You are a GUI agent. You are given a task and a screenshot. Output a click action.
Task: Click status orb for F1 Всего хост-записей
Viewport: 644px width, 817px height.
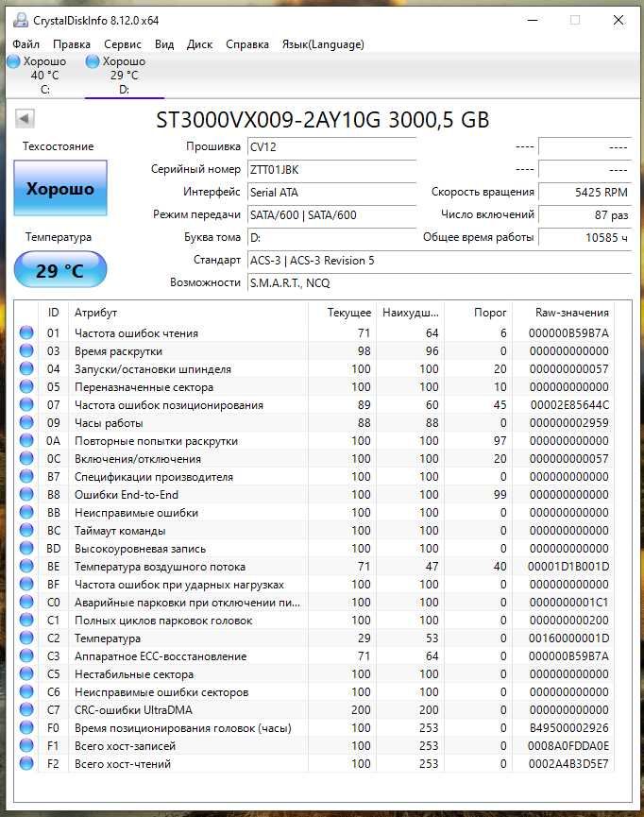(x=26, y=745)
